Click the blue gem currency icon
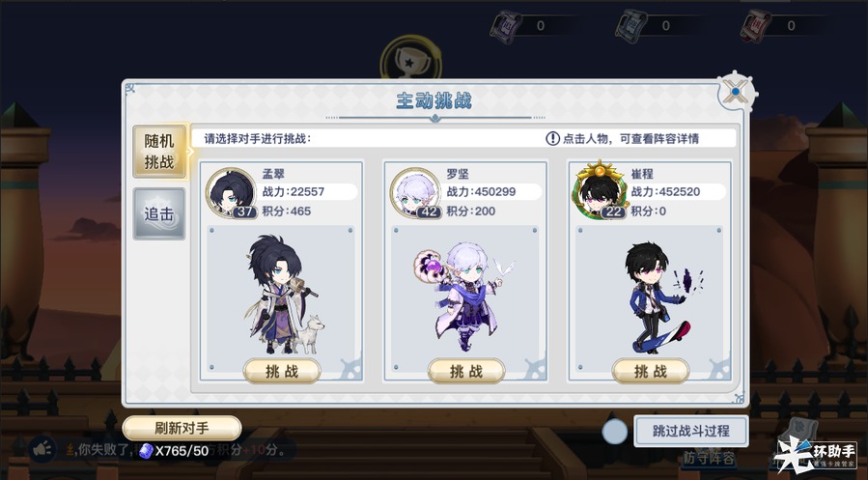The width and height of the screenshot is (868, 480). (x=146, y=451)
